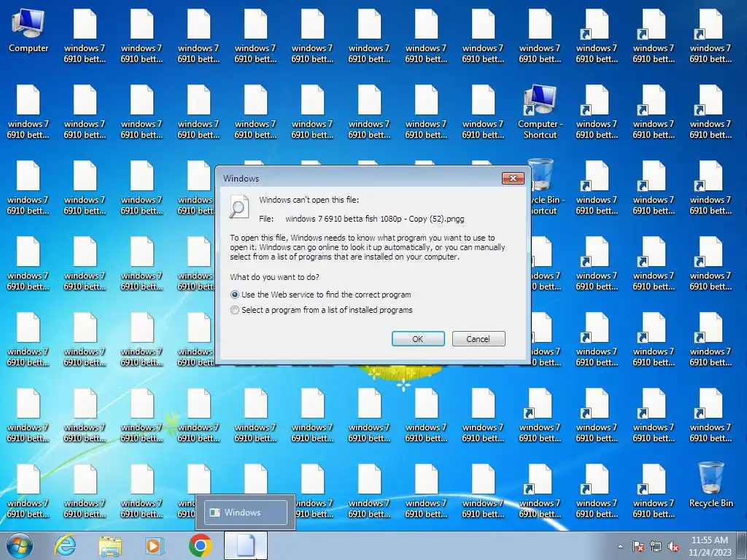Open the network status tray icon

(656, 546)
